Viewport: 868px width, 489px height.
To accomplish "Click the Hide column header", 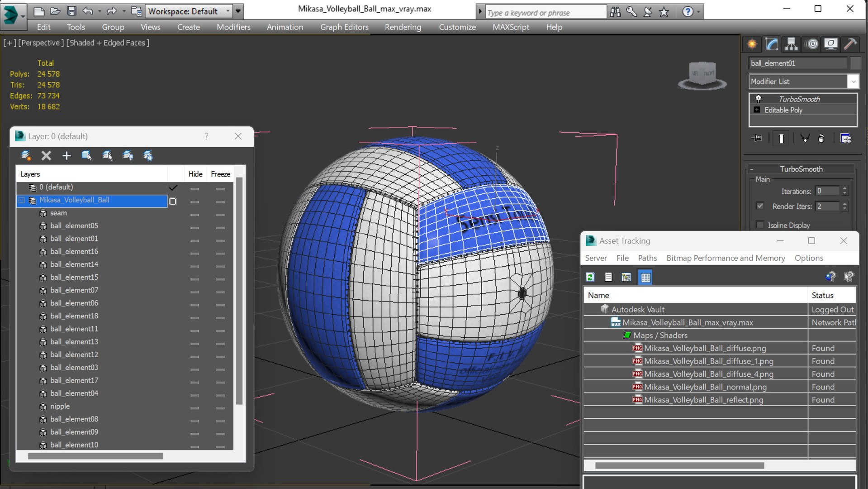I will click(x=195, y=174).
